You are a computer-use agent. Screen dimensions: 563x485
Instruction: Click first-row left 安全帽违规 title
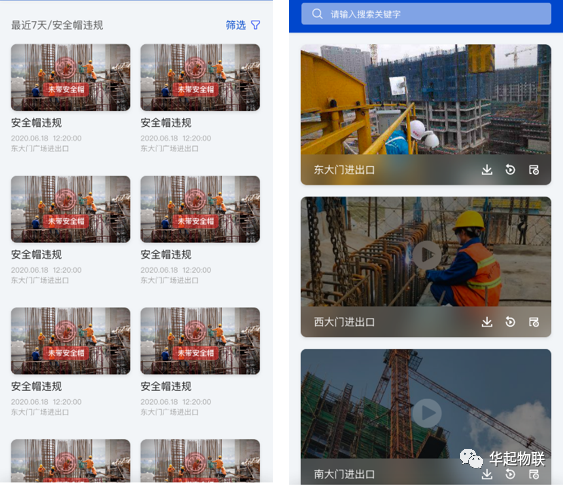pos(36,123)
